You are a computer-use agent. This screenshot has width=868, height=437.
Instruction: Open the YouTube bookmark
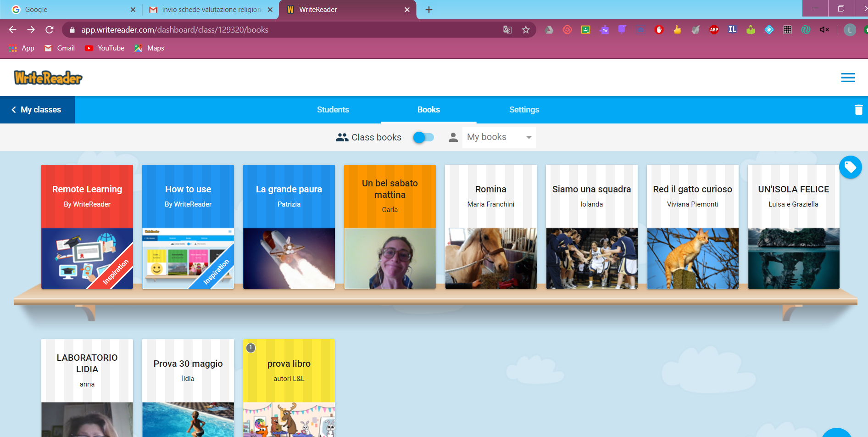point(105,48)
